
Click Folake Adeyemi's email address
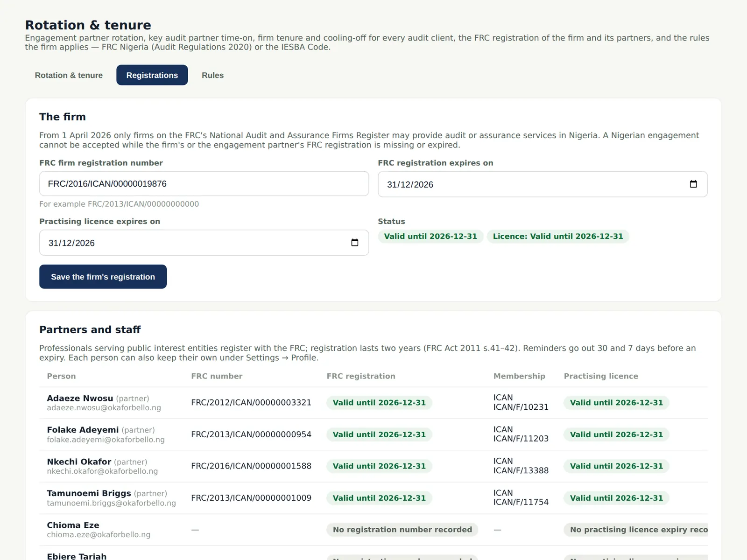point(106,440)
